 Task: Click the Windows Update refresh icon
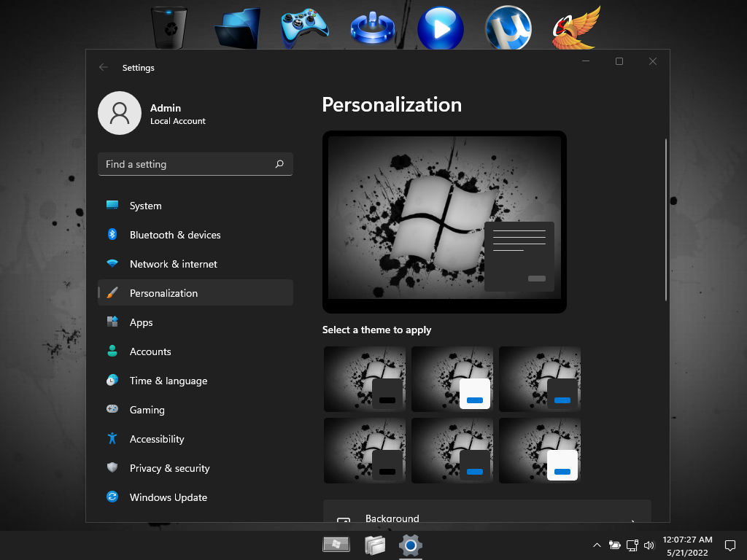pyautogui.click(x=112, y=497)
